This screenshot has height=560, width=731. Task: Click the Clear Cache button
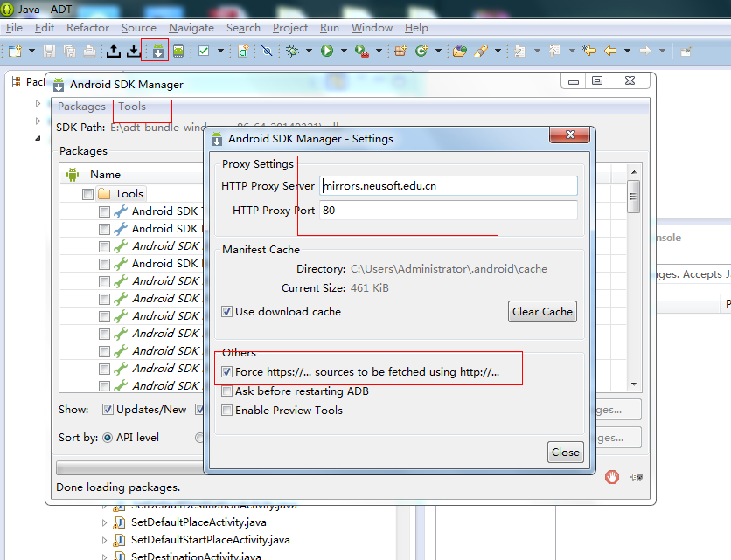(x=542, y=312)
